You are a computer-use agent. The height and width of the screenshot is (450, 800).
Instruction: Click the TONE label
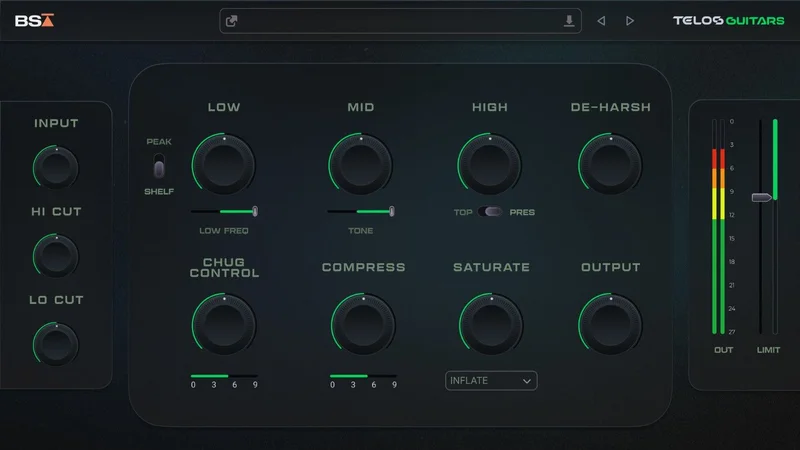(x=361, y=231)
